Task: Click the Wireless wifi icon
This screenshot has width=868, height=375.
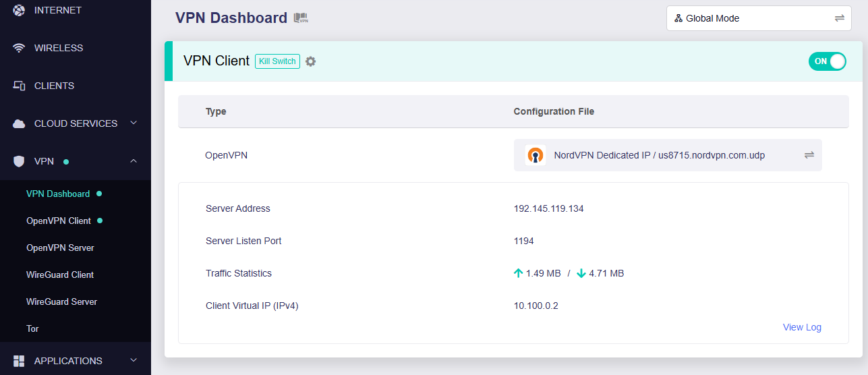Action: (x=19, y=48)
